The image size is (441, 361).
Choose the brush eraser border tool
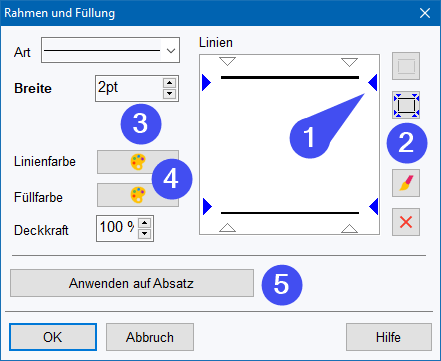(x=406, y=183)
